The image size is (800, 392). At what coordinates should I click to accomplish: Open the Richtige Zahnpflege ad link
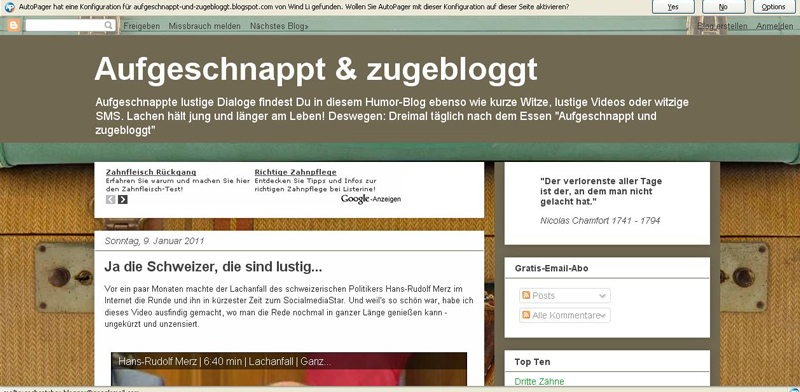point(295,172)
